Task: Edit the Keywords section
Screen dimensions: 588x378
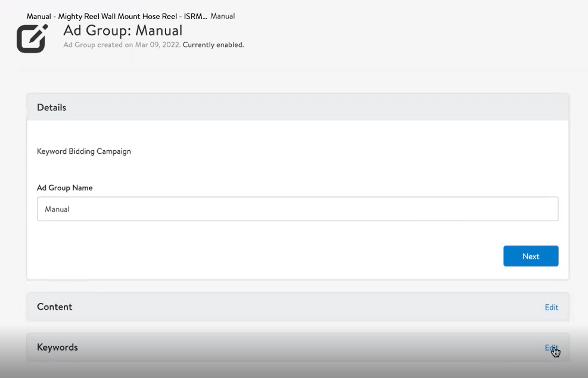Action: (x=550, y=347)
